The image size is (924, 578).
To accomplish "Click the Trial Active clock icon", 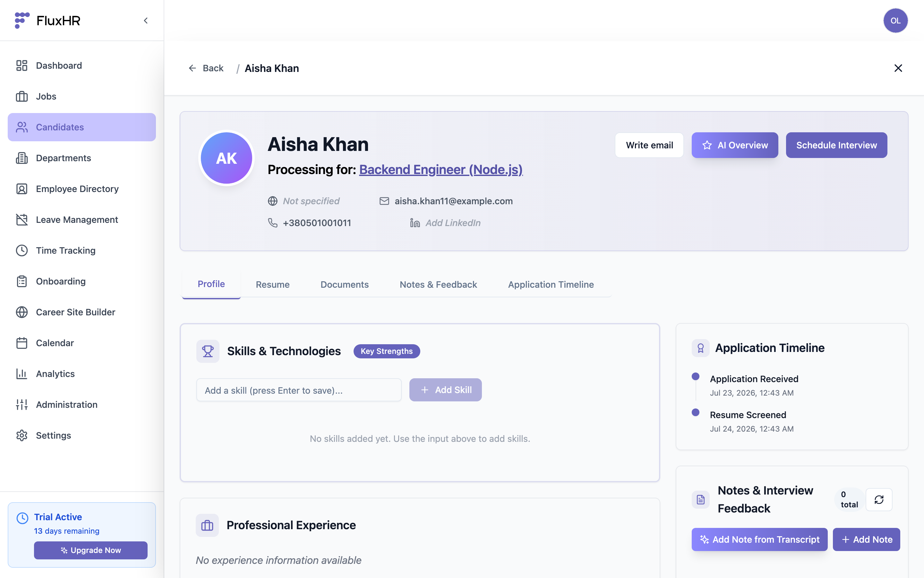I will [x=22, y=518].
